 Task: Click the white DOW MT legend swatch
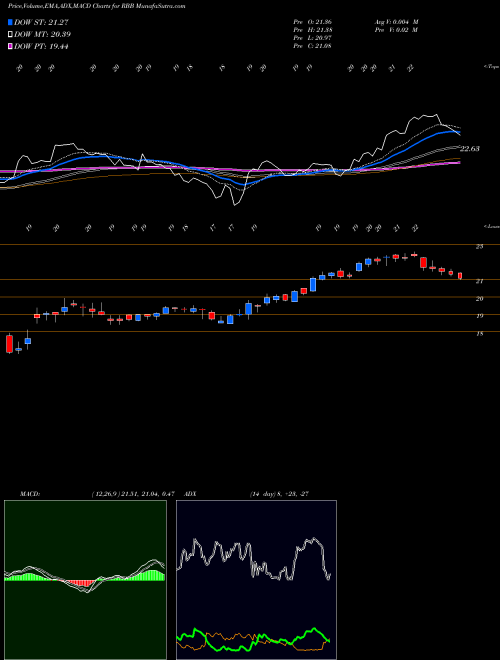[x=11, y=35]
